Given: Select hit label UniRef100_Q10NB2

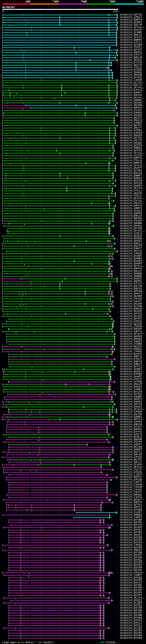Looking at the screenshot, I should point(131,32).
